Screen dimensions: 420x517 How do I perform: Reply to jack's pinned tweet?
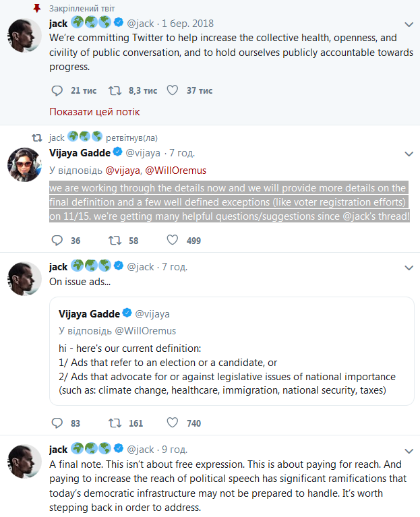57,90
